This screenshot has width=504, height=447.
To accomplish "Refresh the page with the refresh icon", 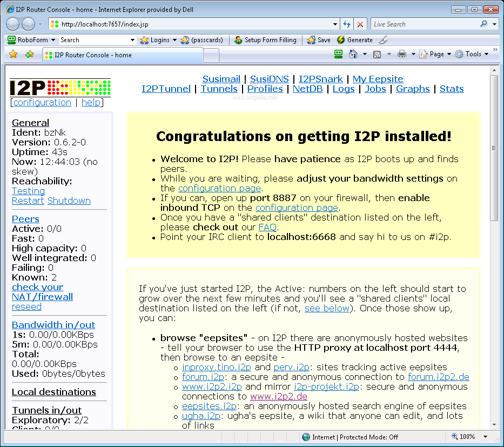I will click(347, 24).
